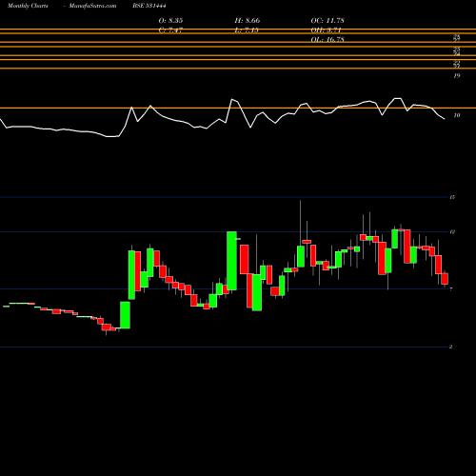Click the "12" price axis label
476x476 pixels.
(452, 232)
